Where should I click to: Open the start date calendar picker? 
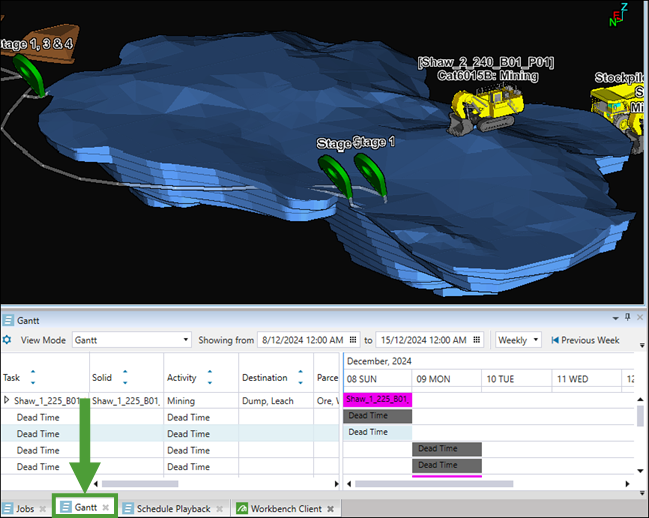click(x=351, y=340)
